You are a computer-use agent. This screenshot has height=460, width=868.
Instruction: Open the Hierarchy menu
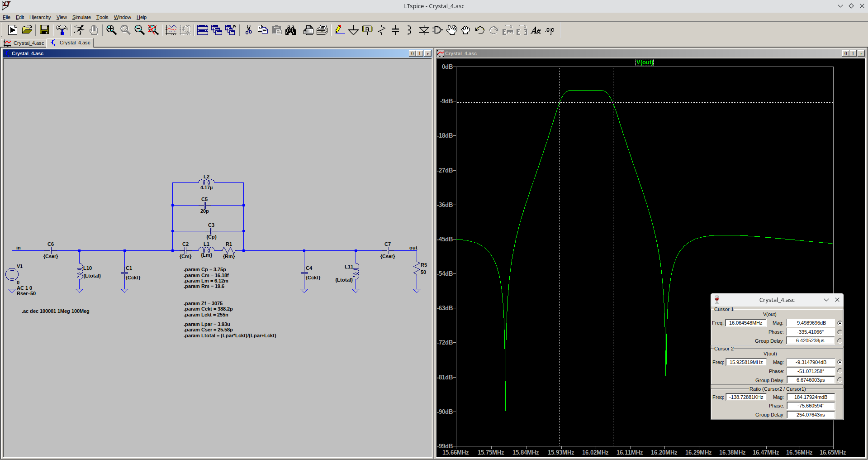40,17
